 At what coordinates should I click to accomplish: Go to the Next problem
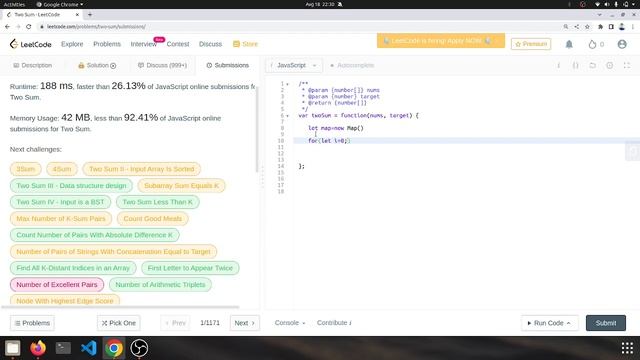point(244,323)
